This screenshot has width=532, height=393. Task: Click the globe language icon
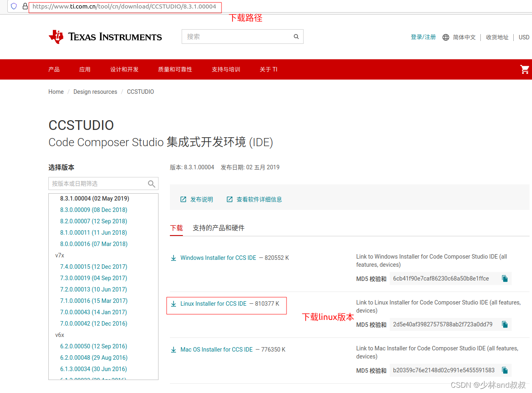446,37
